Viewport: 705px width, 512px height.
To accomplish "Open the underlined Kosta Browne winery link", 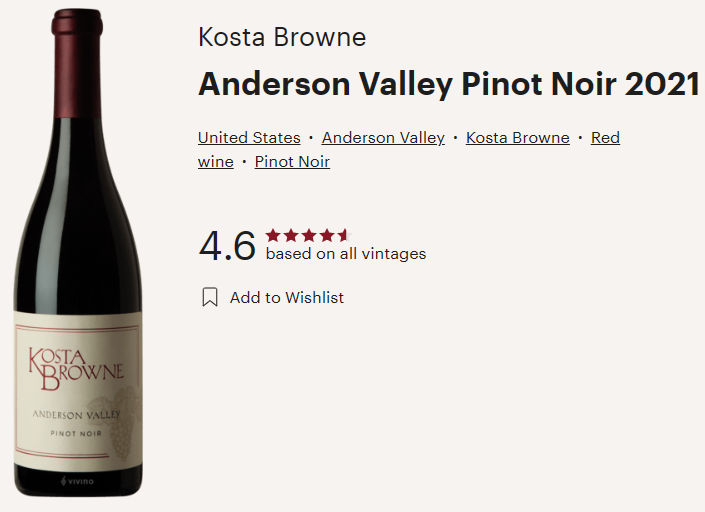I will tap(517, 138).
